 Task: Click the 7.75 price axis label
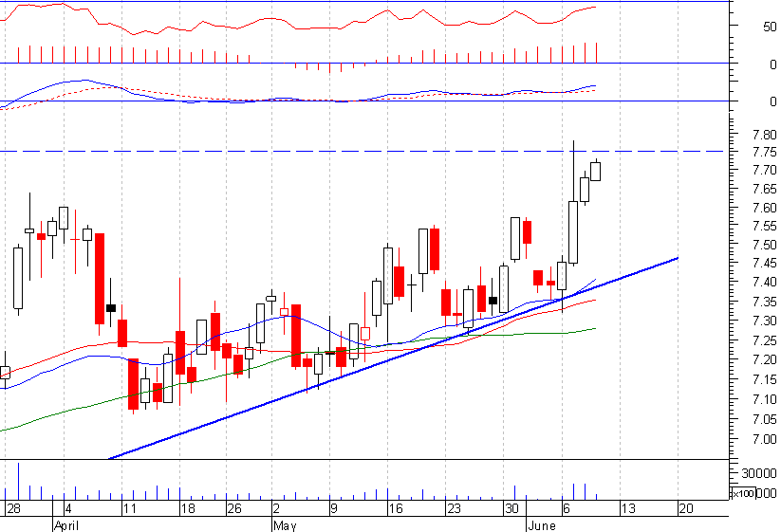764,152
